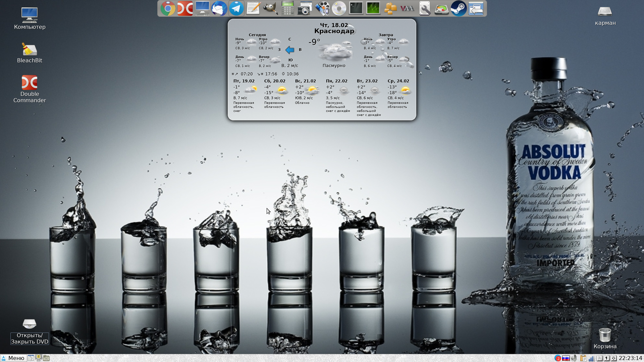Click the Краснодар city title in weather widget
644x362 pixels.
(334, 31)
